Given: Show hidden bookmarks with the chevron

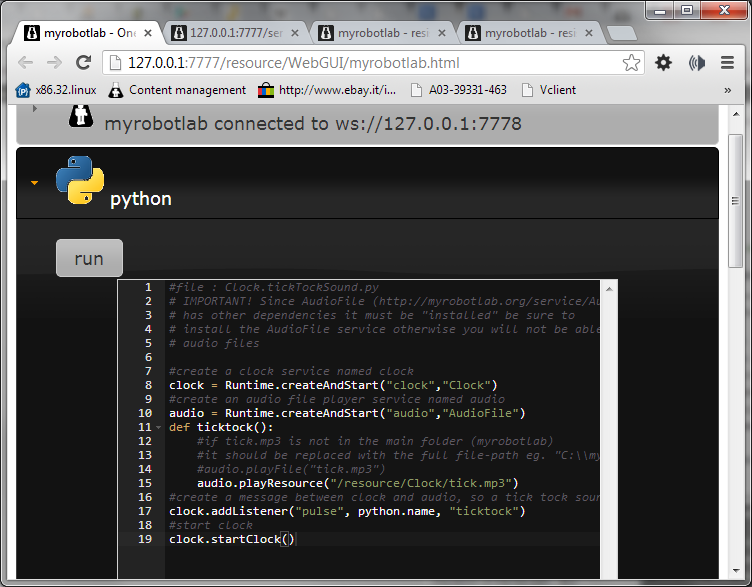Looking at the screenshot, I should pos(728,90).
